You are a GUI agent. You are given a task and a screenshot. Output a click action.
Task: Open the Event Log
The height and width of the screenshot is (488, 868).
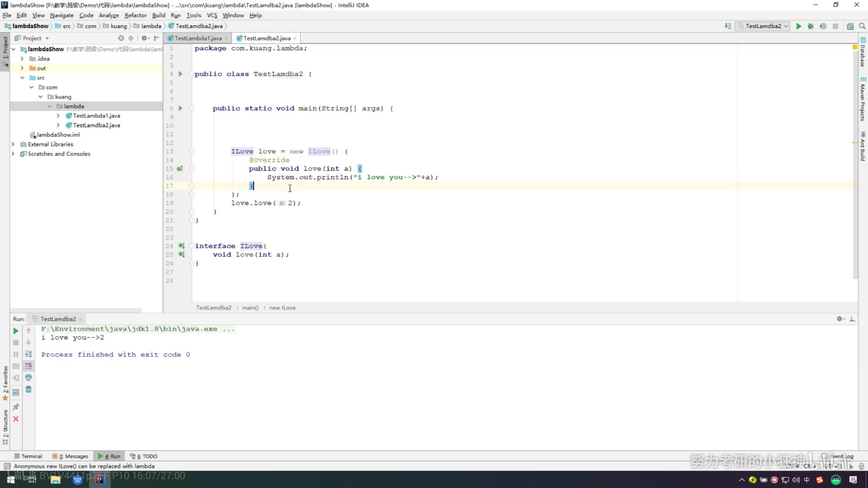pyautogui.click(x=837, y=456)
